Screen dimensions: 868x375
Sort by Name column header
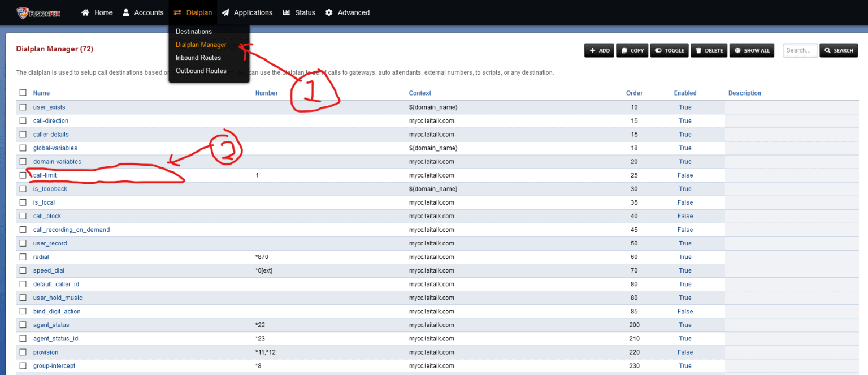[41, 93]
